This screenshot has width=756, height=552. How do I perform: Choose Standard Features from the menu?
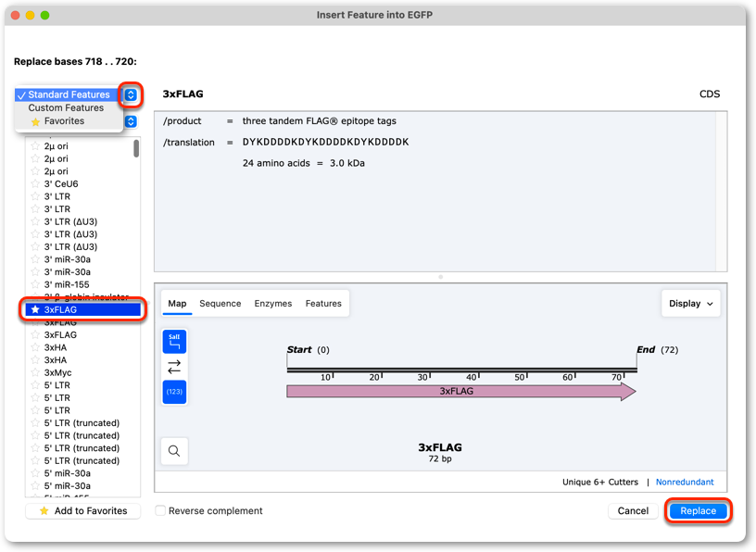(x=69, y=94)
